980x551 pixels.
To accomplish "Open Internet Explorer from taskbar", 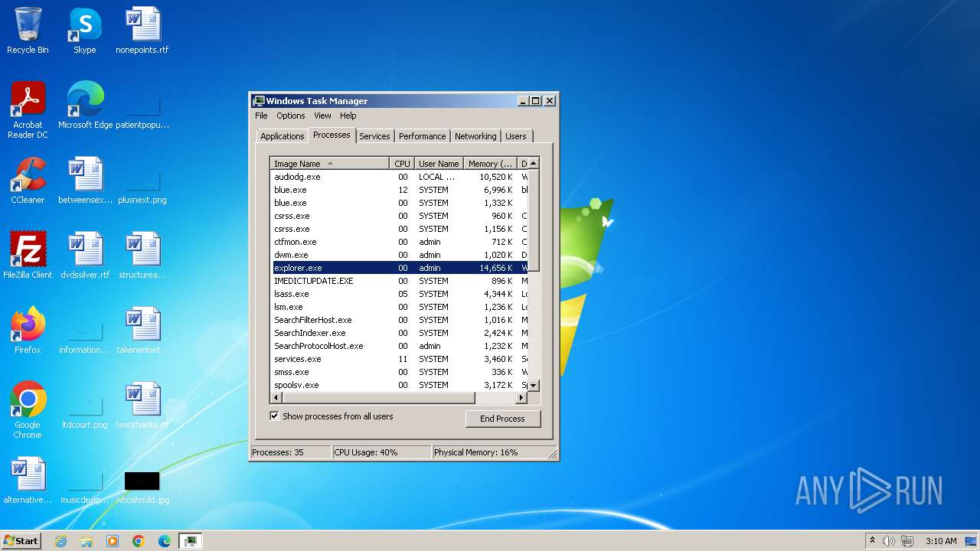I will click(60, 541).
